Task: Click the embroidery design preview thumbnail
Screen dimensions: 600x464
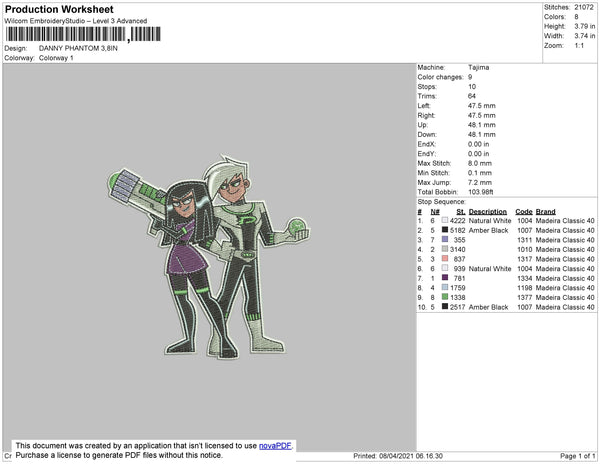Action: 209,257
